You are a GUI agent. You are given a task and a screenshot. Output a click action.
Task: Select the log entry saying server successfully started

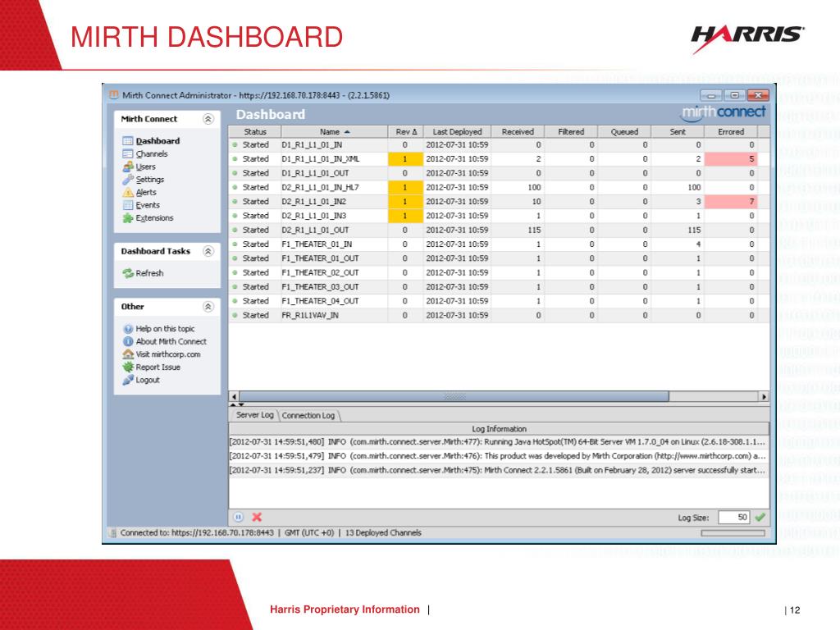[x=499, y=470]
